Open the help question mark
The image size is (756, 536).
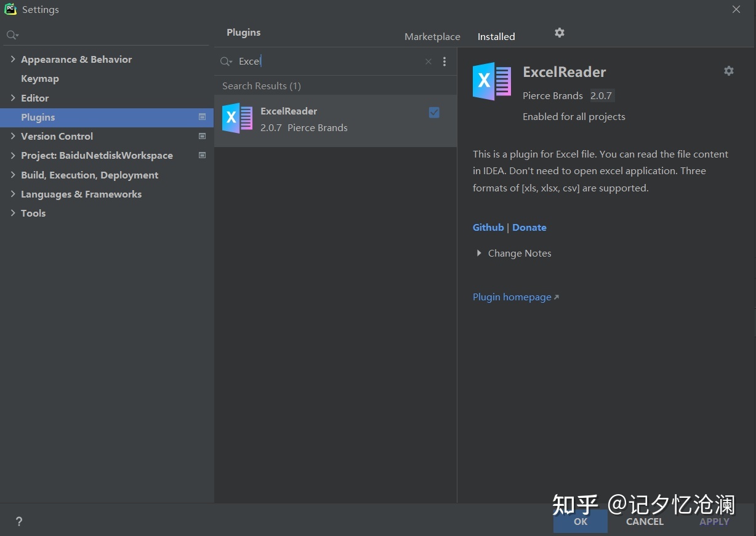click(19, 522)
